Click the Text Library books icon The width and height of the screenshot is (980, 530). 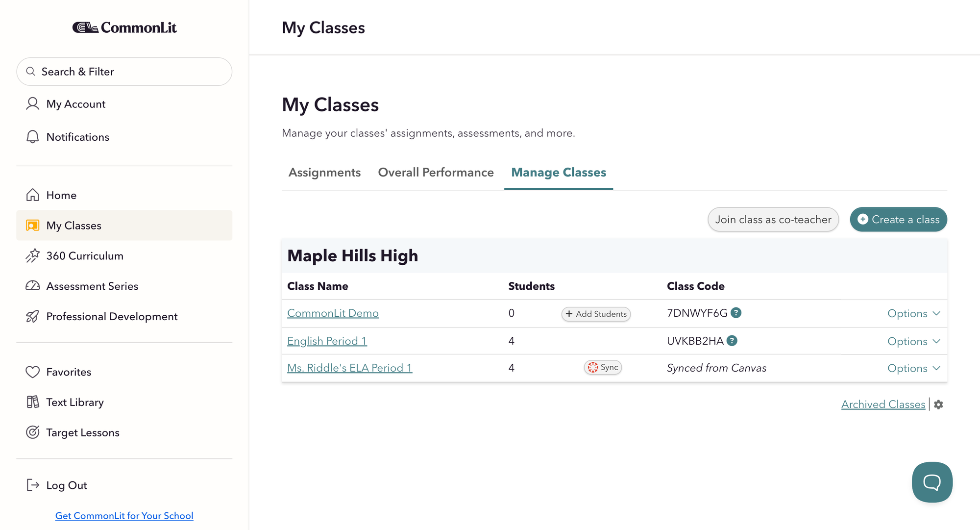click(32, 402)
